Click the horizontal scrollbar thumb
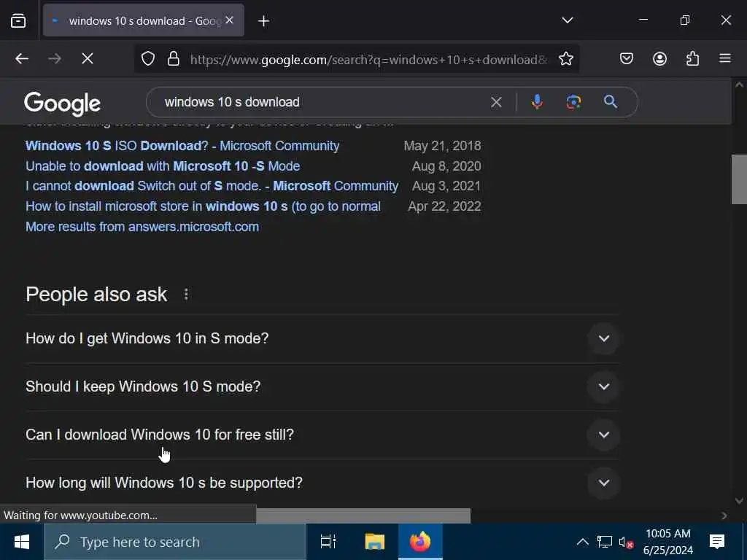 point(363,516)
